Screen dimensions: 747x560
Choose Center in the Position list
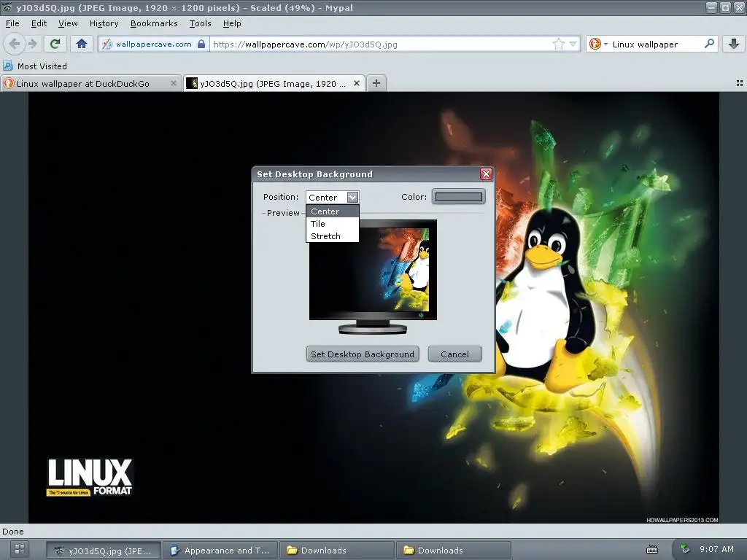coord(332,211)
